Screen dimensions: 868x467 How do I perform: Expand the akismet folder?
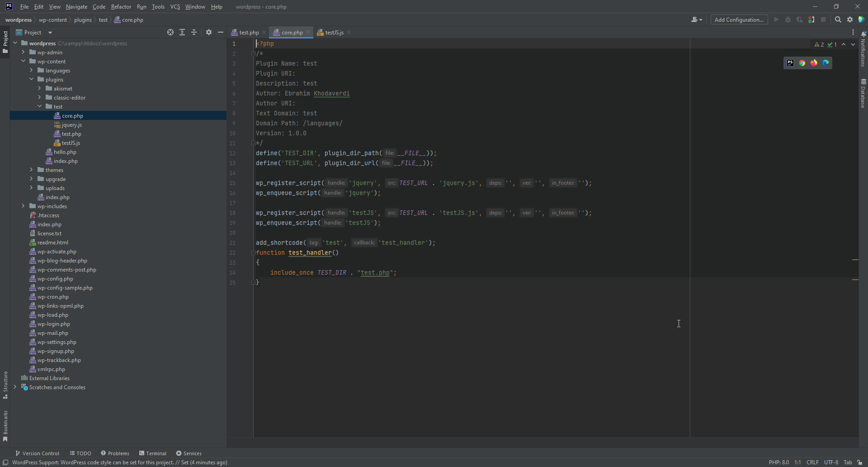[x=40, y=88]
